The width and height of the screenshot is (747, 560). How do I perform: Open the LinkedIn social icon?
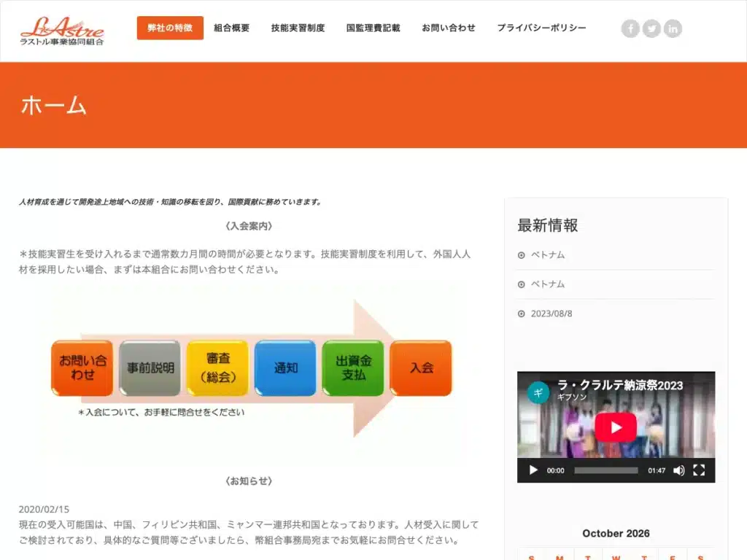673,28
